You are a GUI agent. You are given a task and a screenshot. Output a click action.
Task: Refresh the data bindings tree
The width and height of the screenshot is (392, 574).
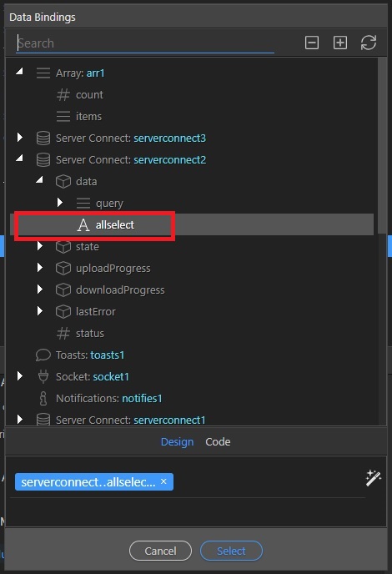(x=368, y=43)
